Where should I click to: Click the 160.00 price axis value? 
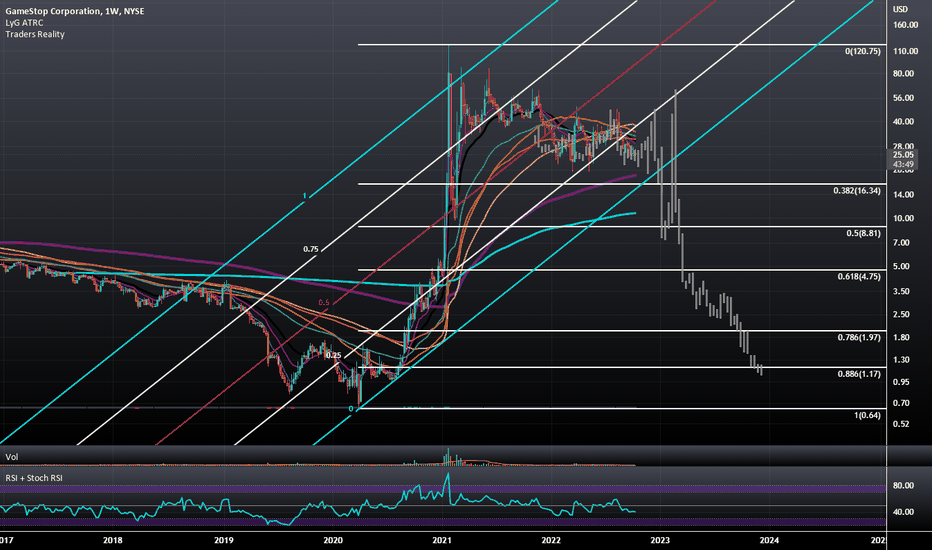(x=905, y=25)
